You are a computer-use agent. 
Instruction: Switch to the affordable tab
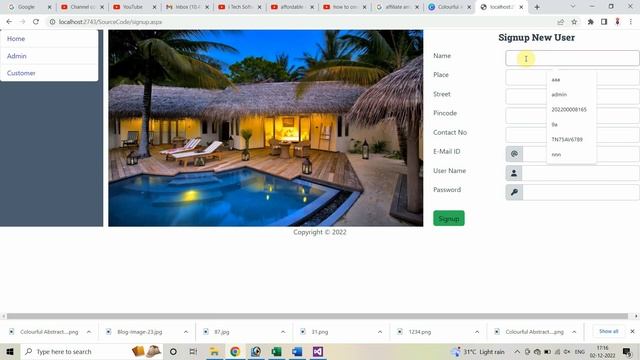291,7
